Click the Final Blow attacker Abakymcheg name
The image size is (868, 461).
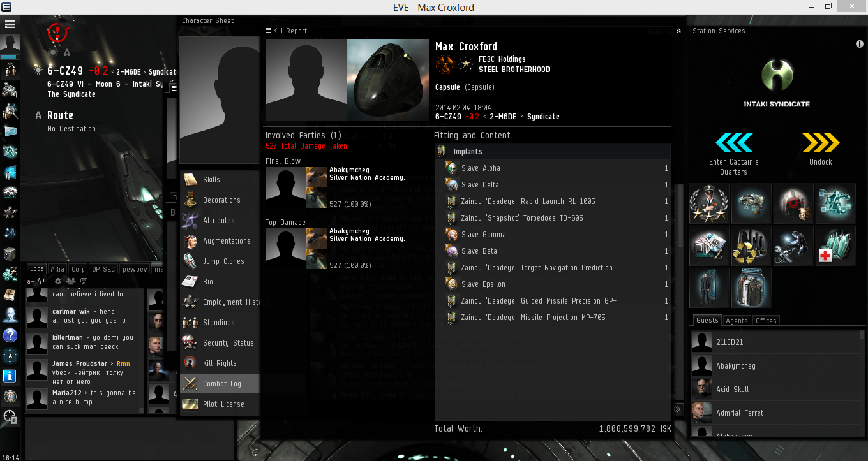tap(349, 170)
